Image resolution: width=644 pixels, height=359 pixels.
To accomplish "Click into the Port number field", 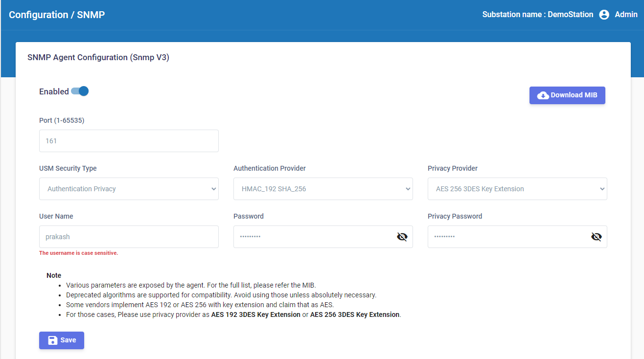I will point(129,141).
